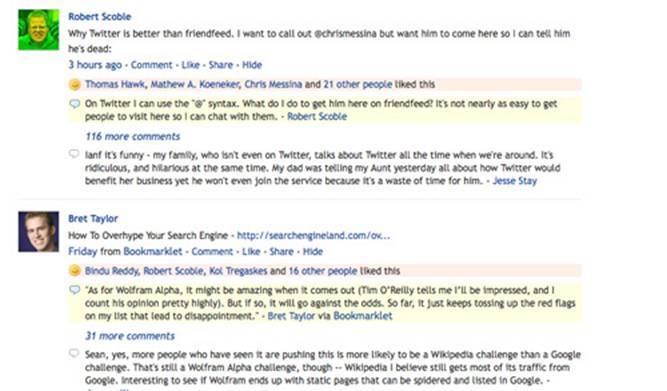Screen dimensions: 667x391
Task: Click Bret Taylor's profile photo
Action: pos(38,231)
